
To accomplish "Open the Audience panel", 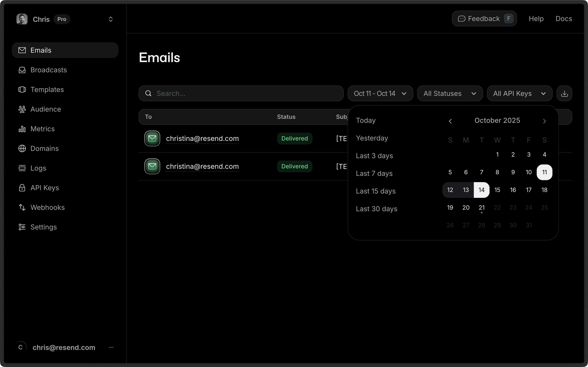I will point(45,109).
